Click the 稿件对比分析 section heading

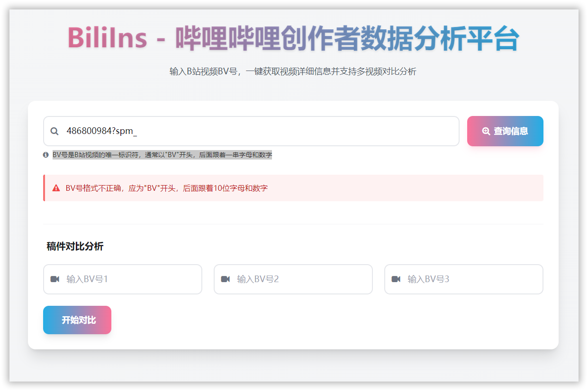tap(75, 246)
